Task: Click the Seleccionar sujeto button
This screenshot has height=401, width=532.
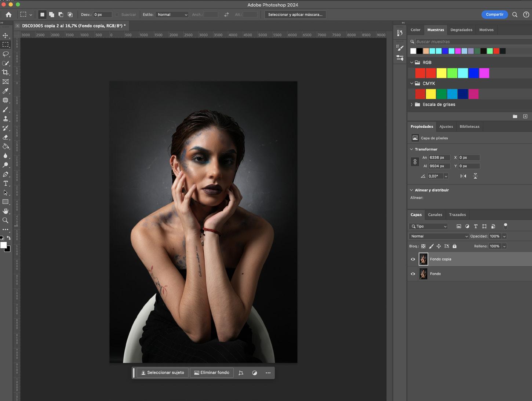Action: (x=163, y=373)
